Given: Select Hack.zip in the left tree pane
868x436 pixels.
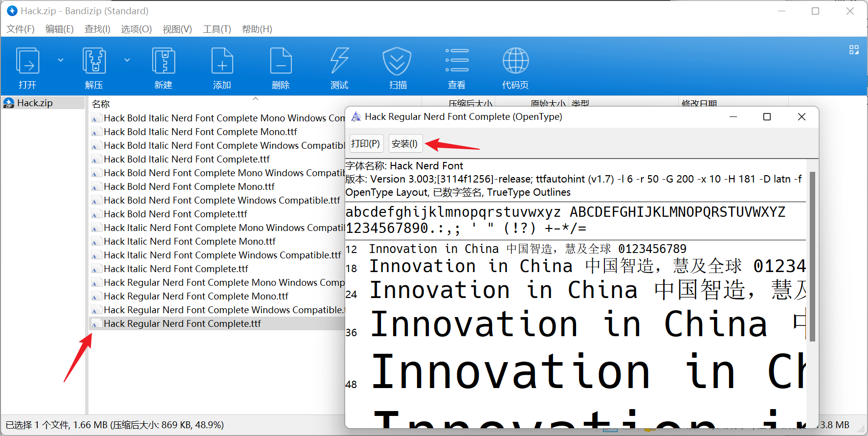Looking at the screenshot, I should tap(43, 103).
